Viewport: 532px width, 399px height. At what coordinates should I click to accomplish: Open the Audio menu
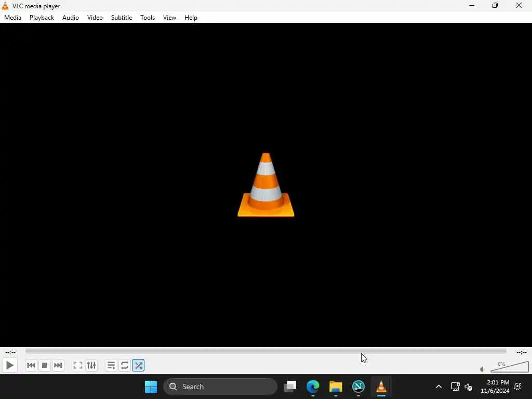71,18
